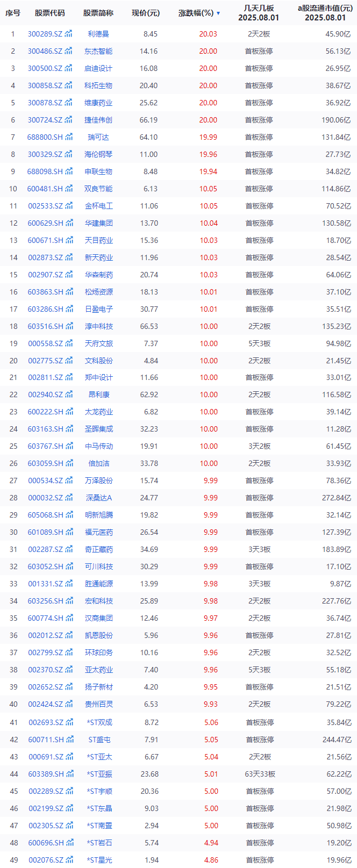The height and width of the screenshot is (868, 357).
Task: Open stock name link 凯恩股份
Action: pyautogui.click(x=98, y=635)
